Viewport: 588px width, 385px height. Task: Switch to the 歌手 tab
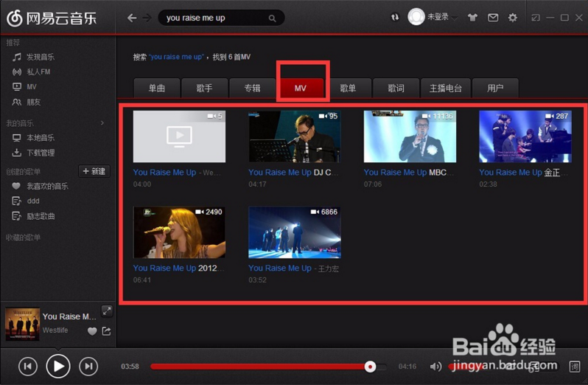point(204,89)
